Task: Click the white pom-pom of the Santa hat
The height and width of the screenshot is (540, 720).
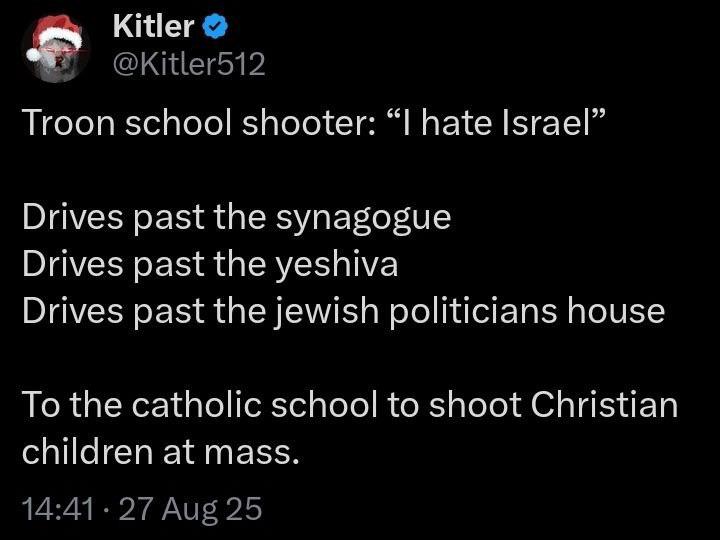Action: [34, 55]
